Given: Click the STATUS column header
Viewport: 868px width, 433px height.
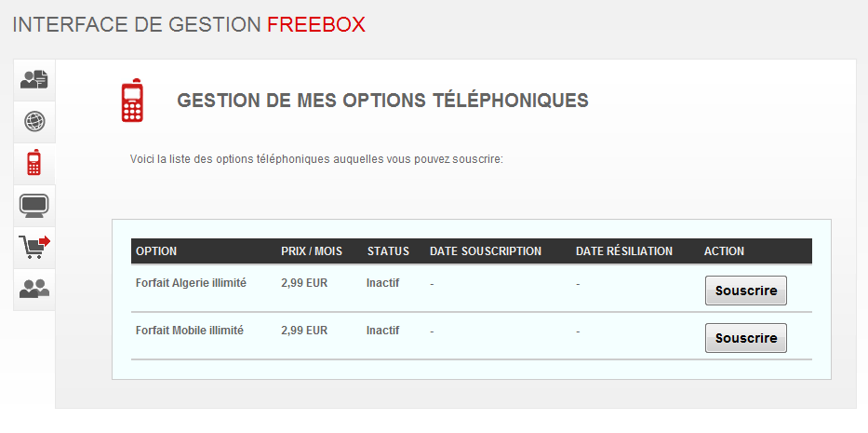Looking at the screenshot, I should [x=388, y=251].
